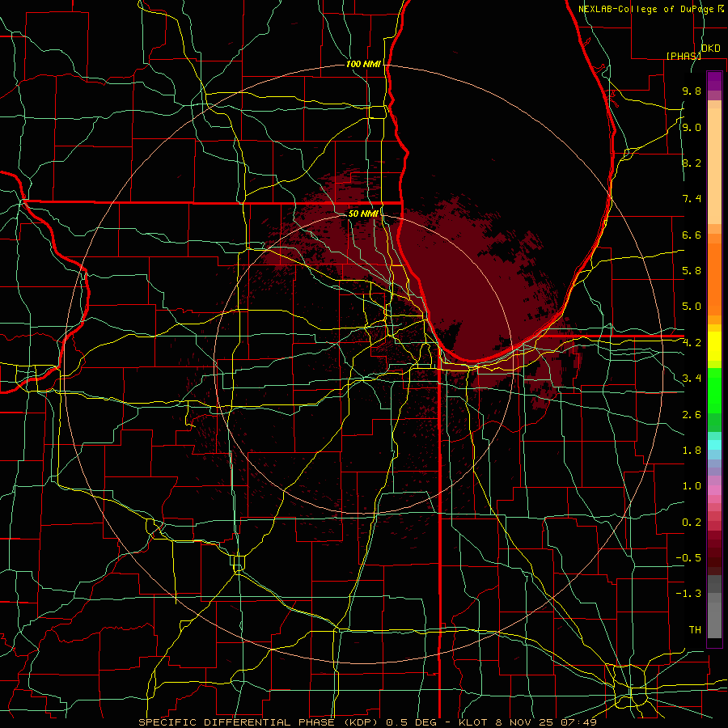The image size is (728, 728).
Task: Click the '9.0' scale value
Action: [692, 127]
